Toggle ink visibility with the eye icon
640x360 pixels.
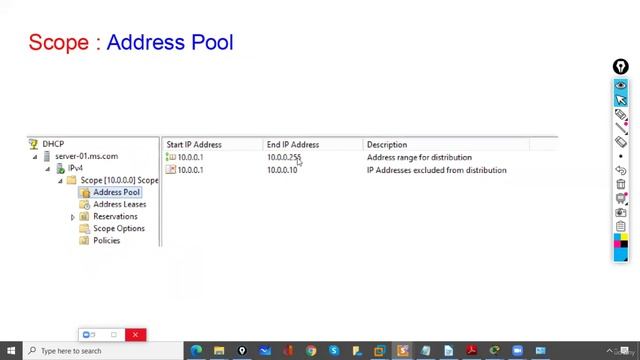[620, 85]
